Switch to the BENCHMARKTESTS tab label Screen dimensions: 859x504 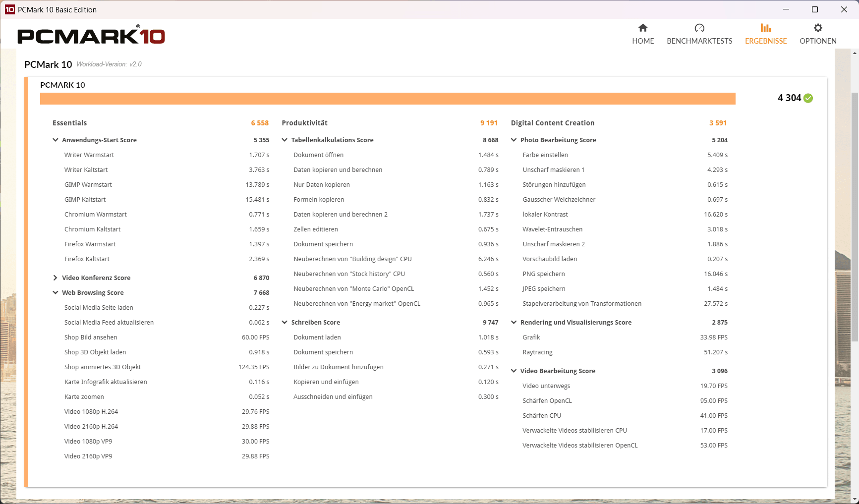click(x=699, y=41)
